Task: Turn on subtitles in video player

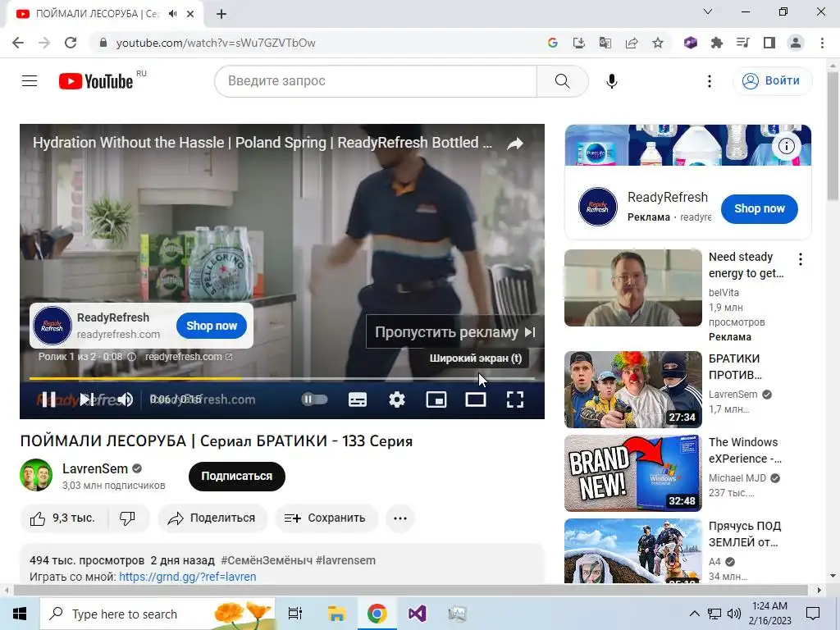Action: tap(358, 399)
